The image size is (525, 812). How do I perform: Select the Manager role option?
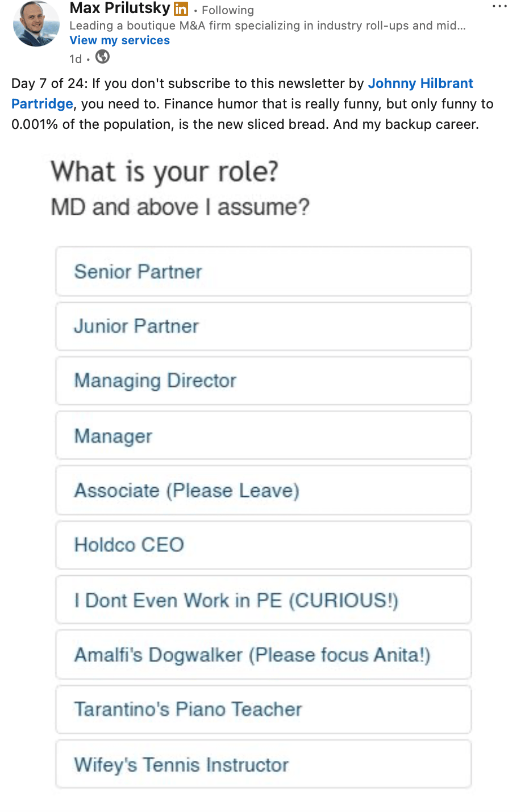(x=263, y=436)
